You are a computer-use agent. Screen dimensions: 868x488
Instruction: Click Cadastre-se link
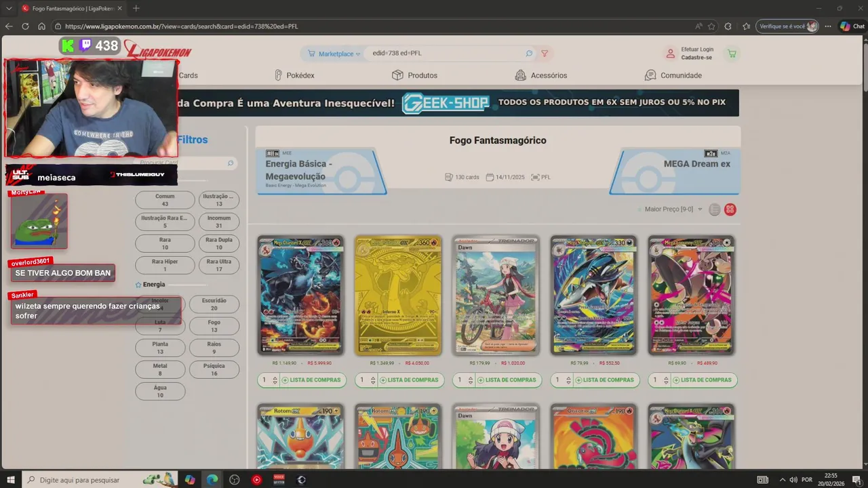coord(696,58)
